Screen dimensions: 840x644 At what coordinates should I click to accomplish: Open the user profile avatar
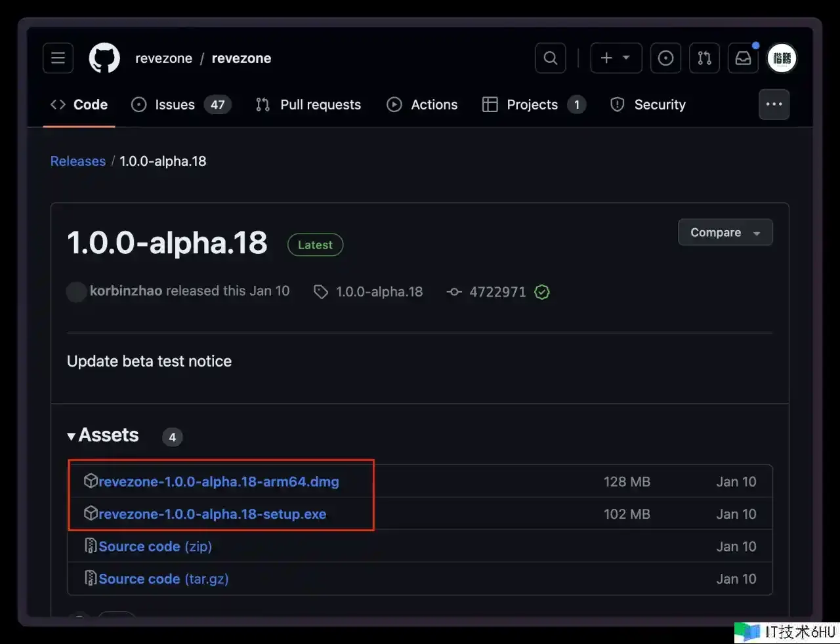click(782, 58)
